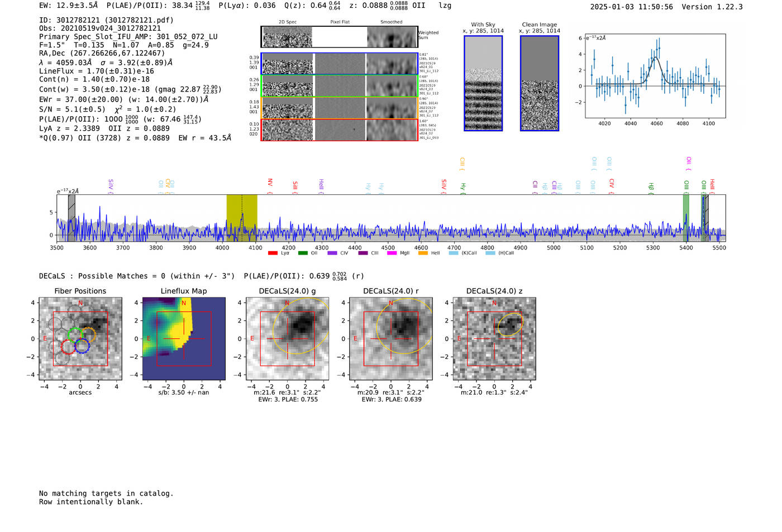Click the green OIII band near 5400
Viewport: 782px width, 532px height.
tap(686, 218)
